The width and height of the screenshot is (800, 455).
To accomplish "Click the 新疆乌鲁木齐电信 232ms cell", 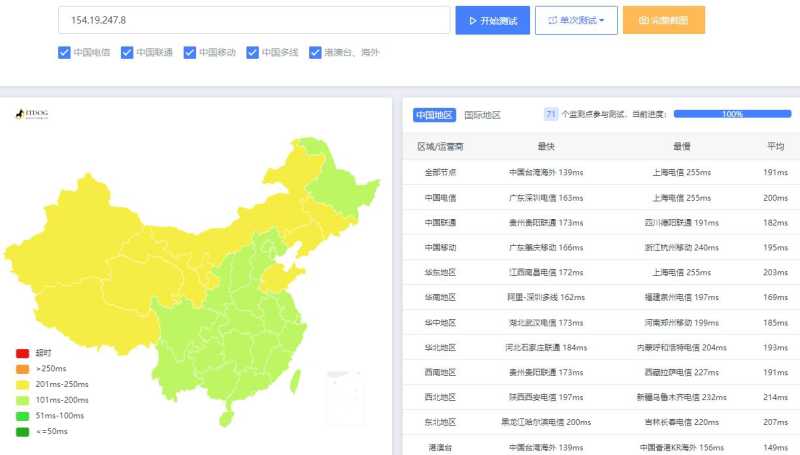I will 682,397.
